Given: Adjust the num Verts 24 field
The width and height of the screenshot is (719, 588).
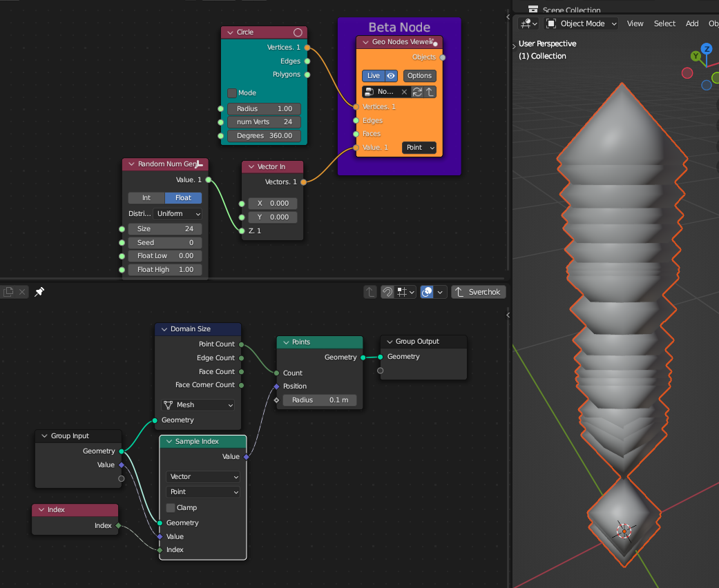Looking at the screenshot, I should point(264,122).
